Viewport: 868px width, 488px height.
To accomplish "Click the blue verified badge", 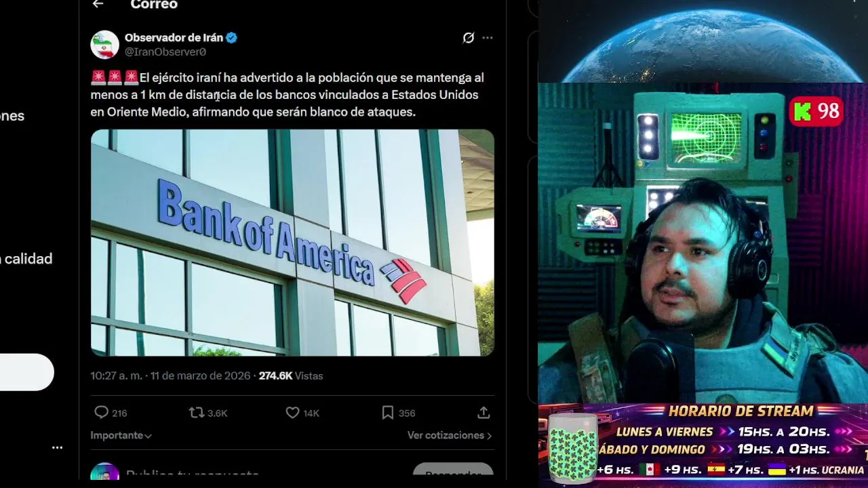I will click(231, 38).
